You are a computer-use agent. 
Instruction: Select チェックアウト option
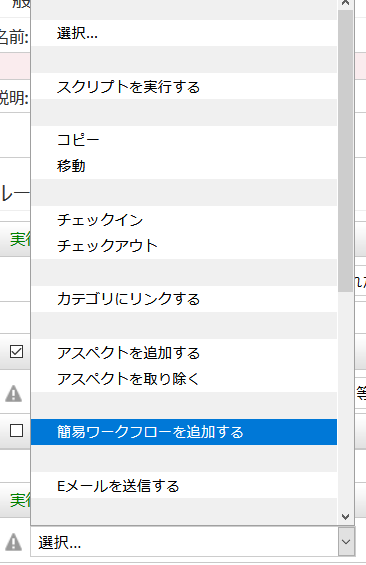184,246
